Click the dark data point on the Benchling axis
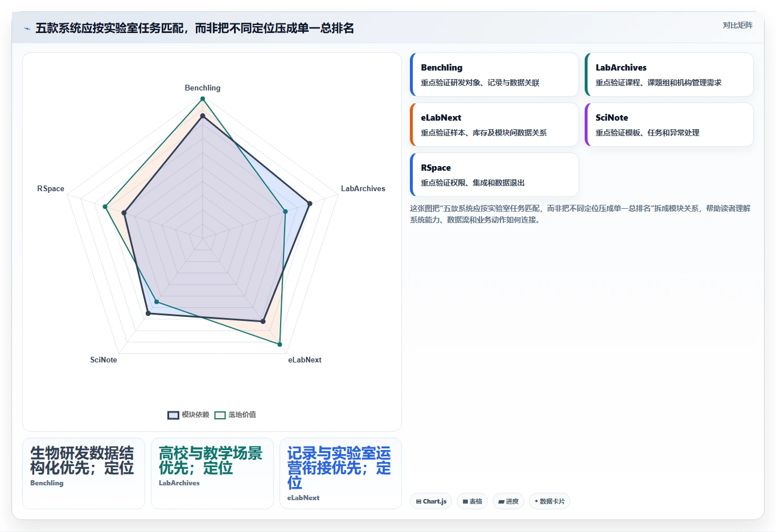This screenshot has width=776, height=532. (x=203, y=116)
